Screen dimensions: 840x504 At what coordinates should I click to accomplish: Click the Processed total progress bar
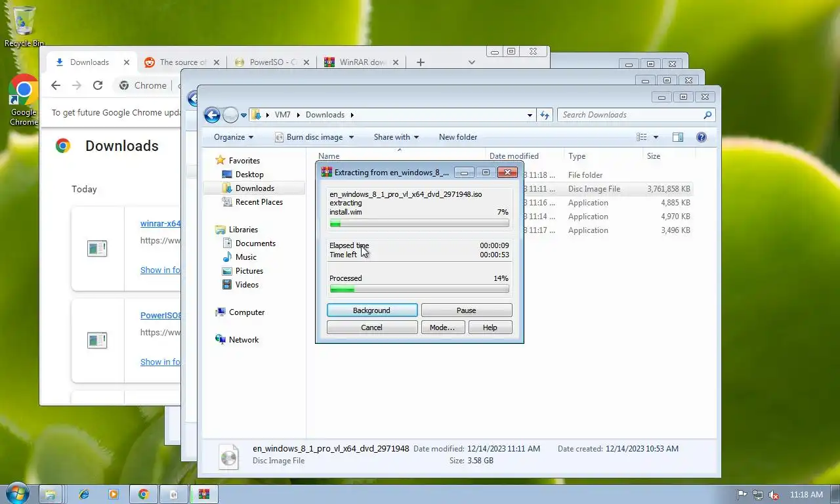point(419,289)
